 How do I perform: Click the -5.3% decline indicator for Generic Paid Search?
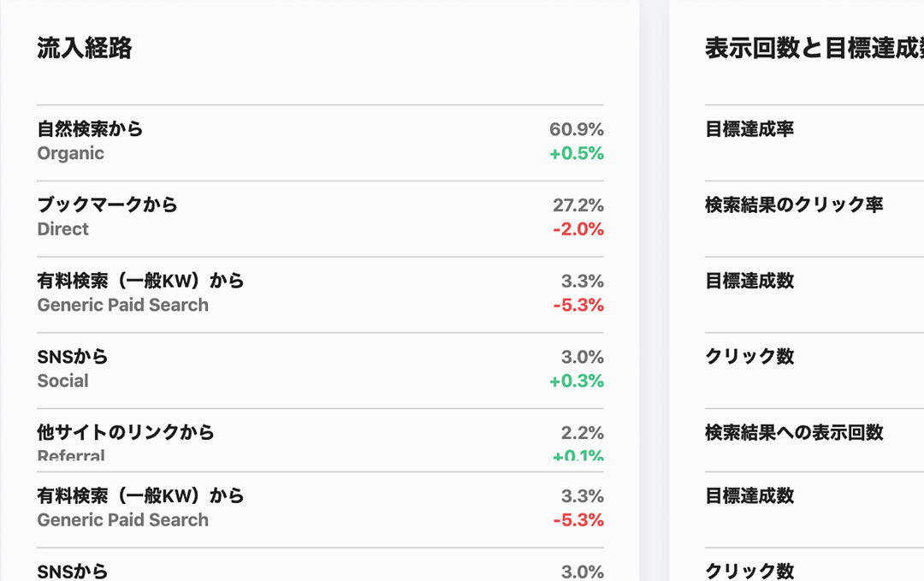(x=579, y=305)
